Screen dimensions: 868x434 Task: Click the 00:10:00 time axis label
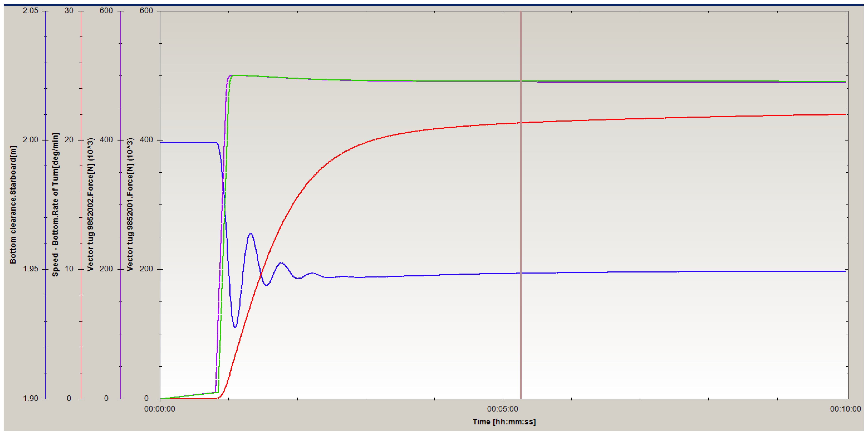[x=845, y=409]
